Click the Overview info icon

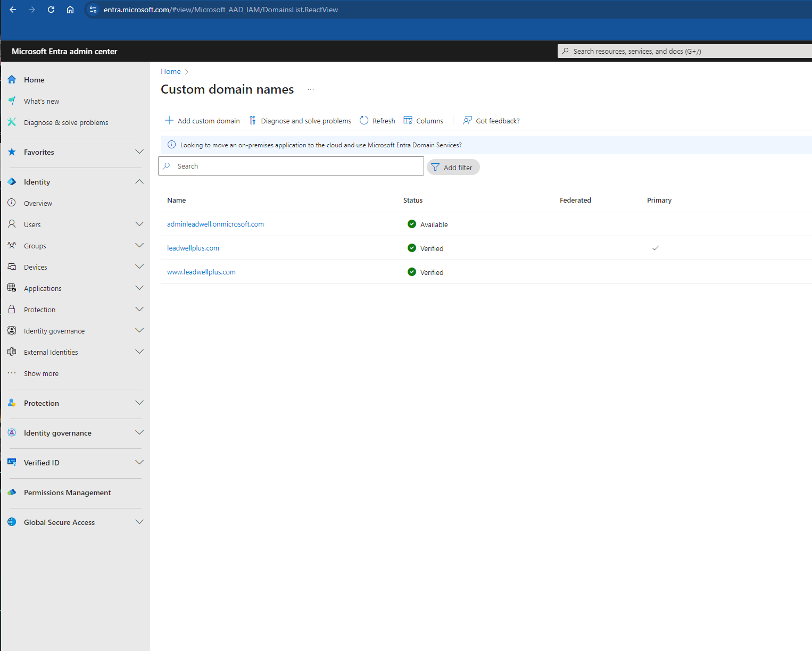point(12,203)
